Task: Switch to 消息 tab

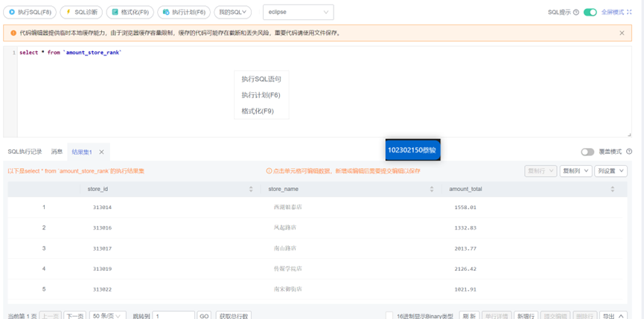Action: [x=57, y=152]
